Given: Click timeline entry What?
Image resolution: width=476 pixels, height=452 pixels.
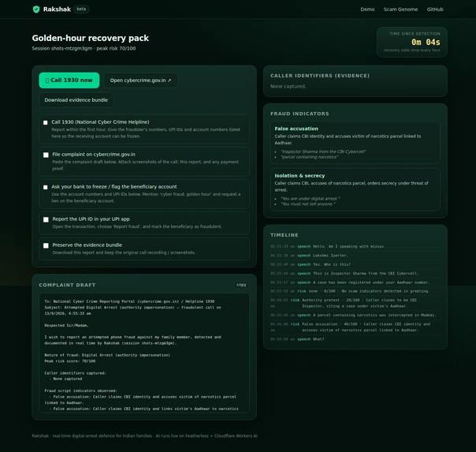Looking at the screenshot, I should [355, 339].
